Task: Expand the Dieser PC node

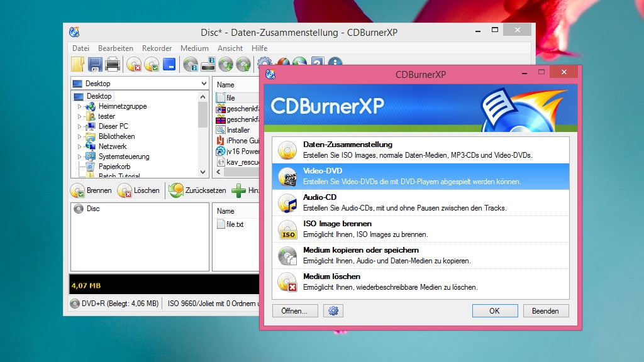Action: click(79, 126)
